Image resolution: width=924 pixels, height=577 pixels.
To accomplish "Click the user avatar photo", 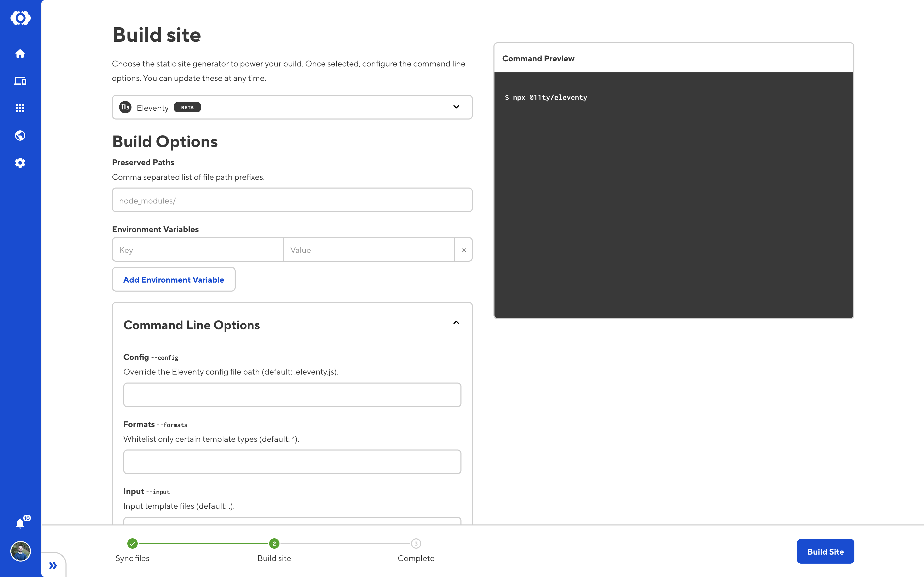I will [x=20, y=551].
